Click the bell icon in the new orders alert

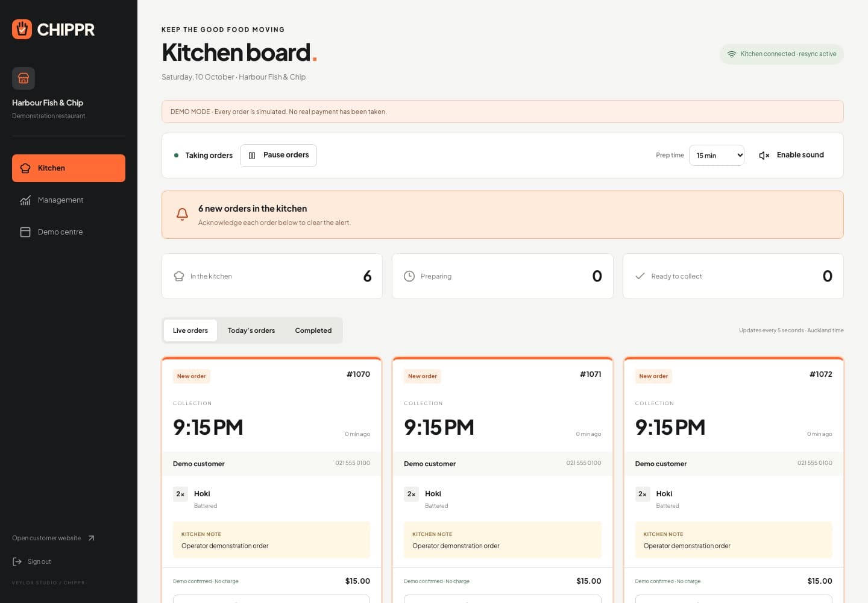point(182,215)
